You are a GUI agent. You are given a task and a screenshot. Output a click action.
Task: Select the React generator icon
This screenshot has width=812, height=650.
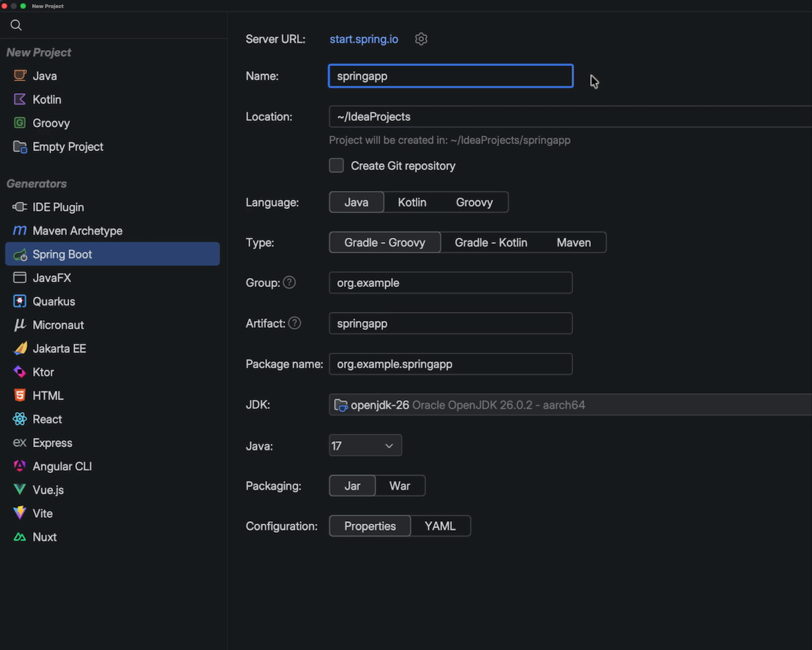(20, 419)
